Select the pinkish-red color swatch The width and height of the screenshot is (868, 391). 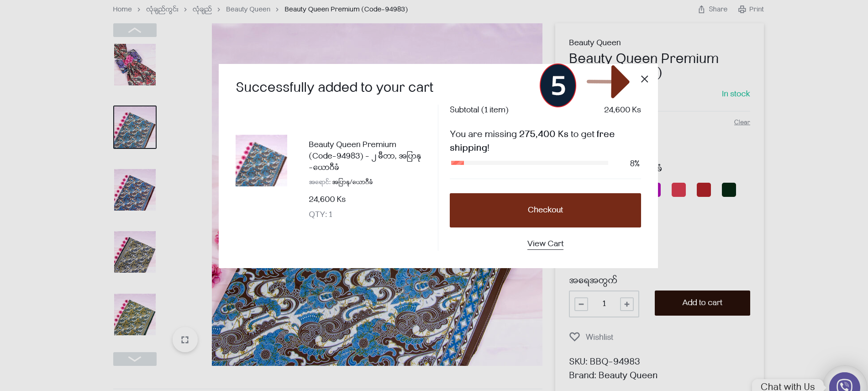pyautogui.click(x=679, y=190)
